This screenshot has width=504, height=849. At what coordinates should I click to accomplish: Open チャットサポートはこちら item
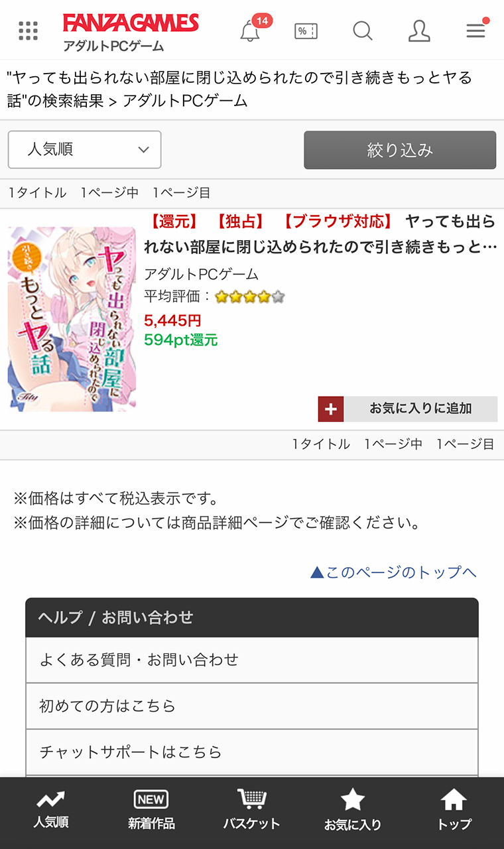pos(252,752)
